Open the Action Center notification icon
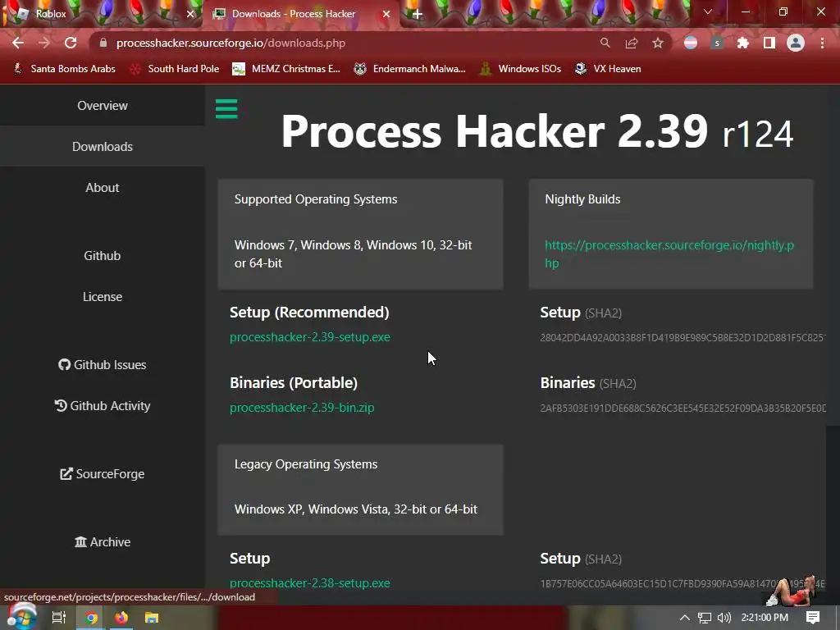 [x=813, y=618]
